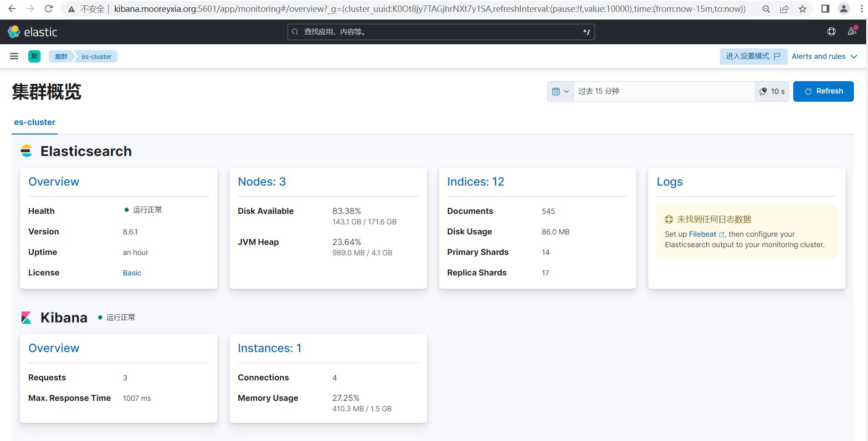Open the Indices: 12 link

point(476,182)
